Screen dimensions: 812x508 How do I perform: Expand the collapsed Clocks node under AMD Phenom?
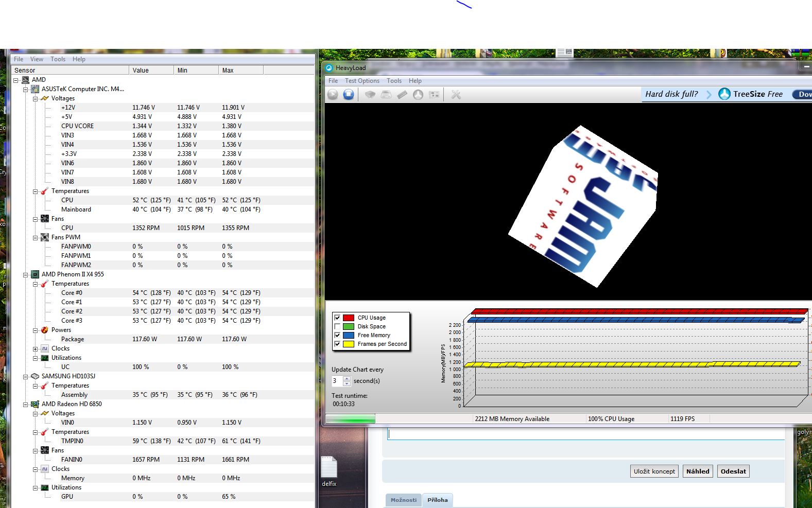pos(35,348)
